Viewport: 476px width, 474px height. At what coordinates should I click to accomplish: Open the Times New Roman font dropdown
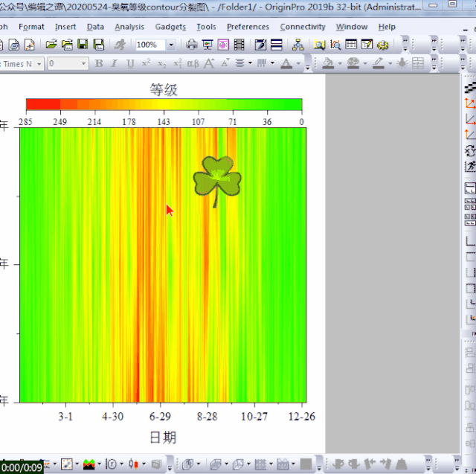click(39, 64)
